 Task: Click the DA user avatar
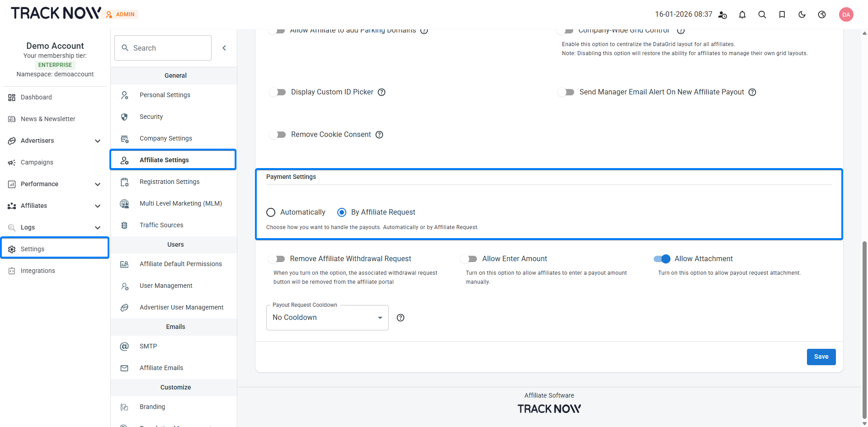[x=846, y=14]
